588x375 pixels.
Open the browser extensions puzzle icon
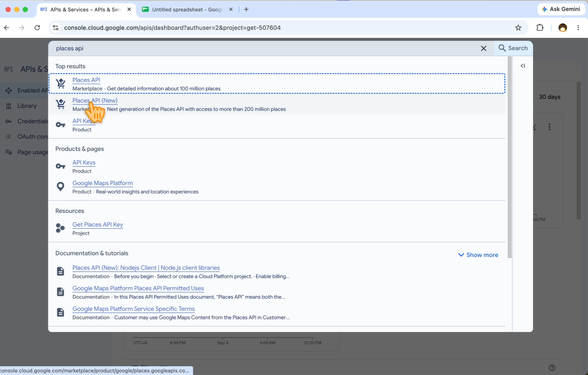point(540,28)
